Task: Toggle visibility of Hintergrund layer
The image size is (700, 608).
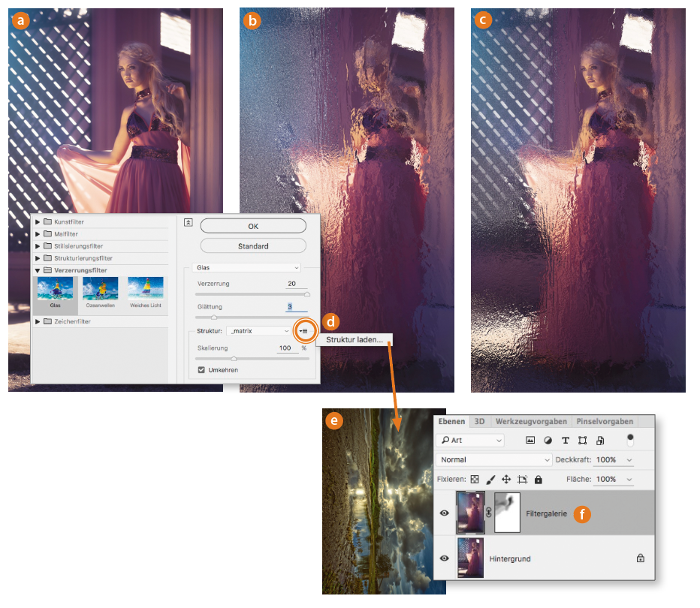Action: 445,558
